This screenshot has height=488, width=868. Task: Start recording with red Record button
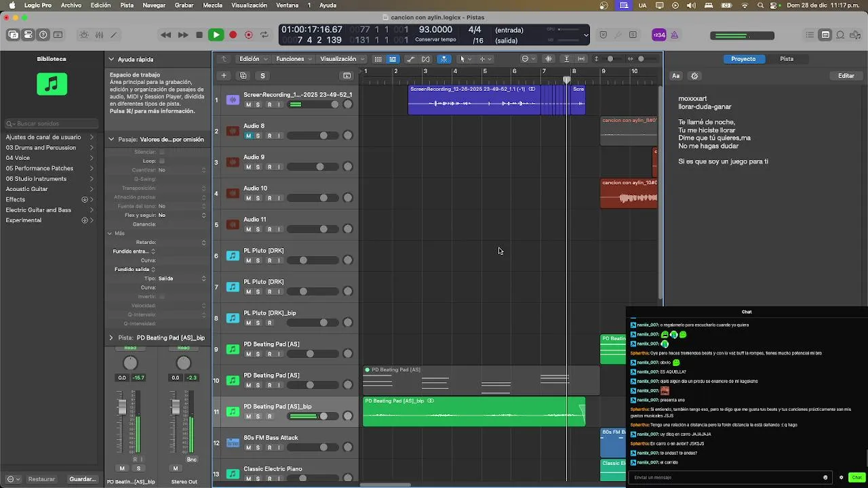coord(233,35)
